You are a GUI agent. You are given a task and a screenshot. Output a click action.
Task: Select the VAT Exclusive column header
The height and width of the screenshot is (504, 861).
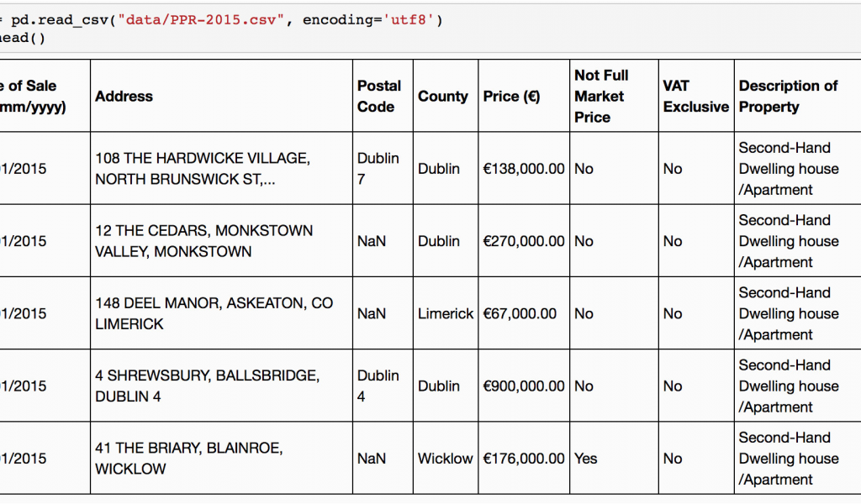(x=696, y=96)
